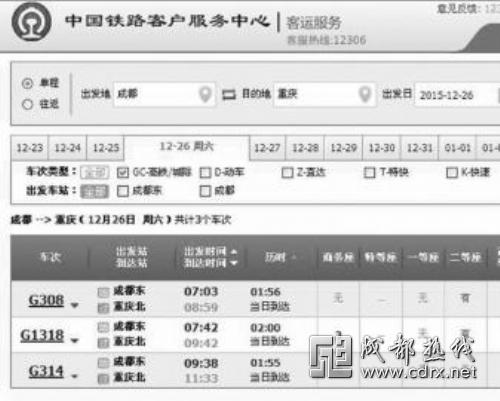Sort by departure time ascending arrow
500x401 pixels.
click(234, 252)
